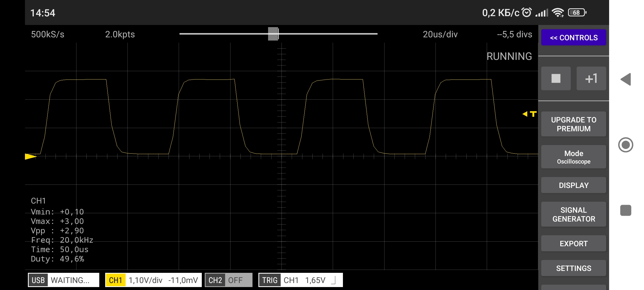Open the SETTINGS menu button
The width and height of the screenshot is (644, 290).
pos(573,268)
